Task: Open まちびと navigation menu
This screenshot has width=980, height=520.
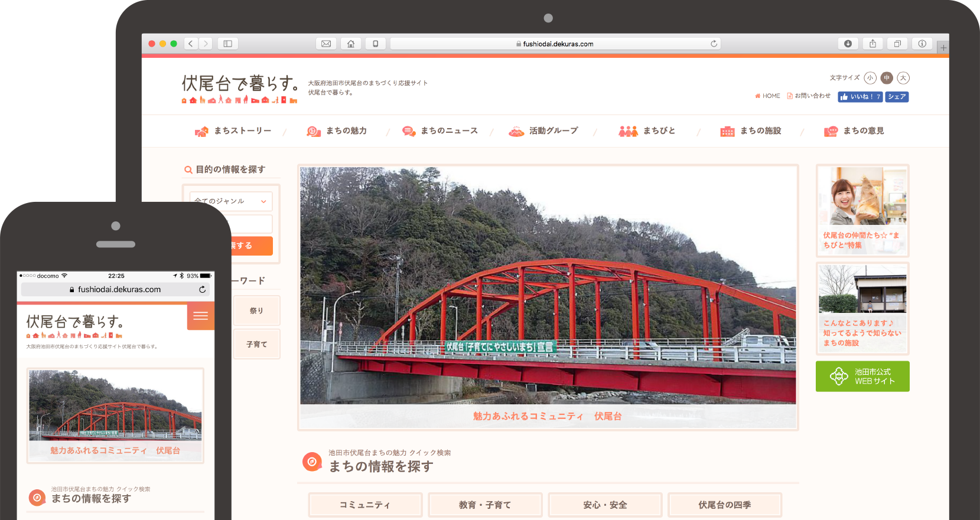Action: click(x=647, y=131)
